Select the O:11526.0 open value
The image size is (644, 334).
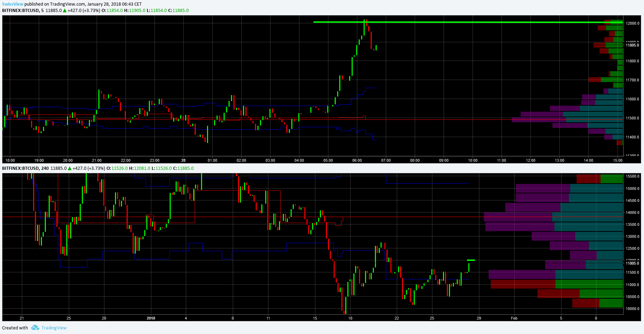117,168
